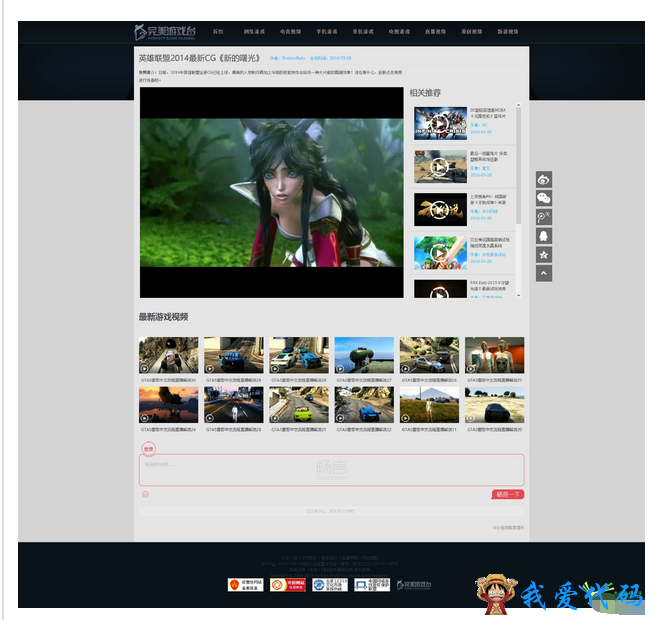
Task: Click the red 畅言一下 submit button
Action: click(508, 494)
